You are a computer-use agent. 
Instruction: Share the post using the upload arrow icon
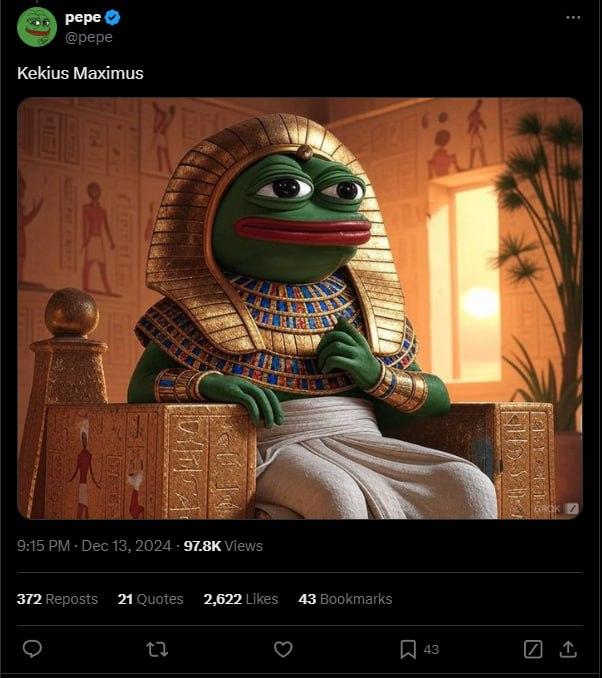(568, 649)
